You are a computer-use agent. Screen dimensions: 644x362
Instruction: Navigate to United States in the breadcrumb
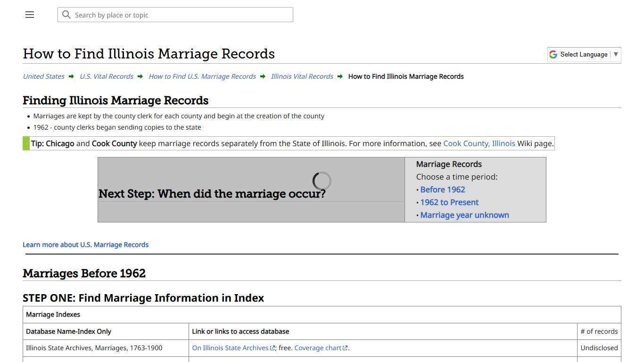(x=43, y=76)
